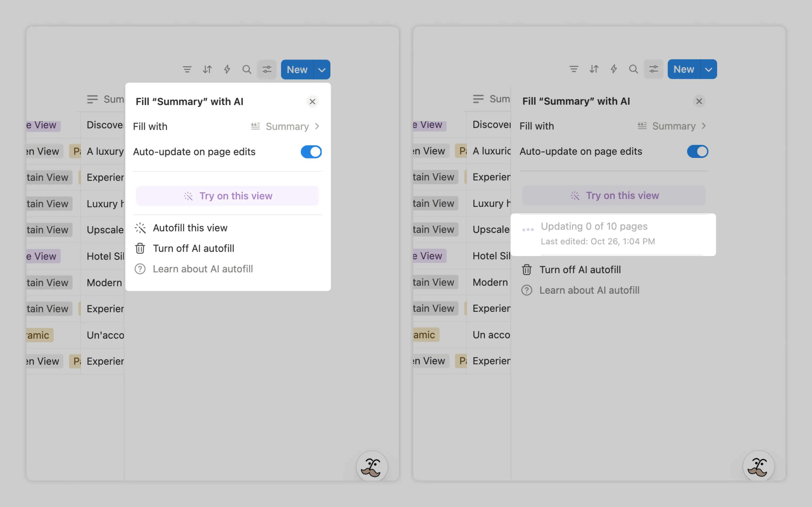Close the left Fill Summary with AI popup
812x507 pixels.
(x=312, y=102)
